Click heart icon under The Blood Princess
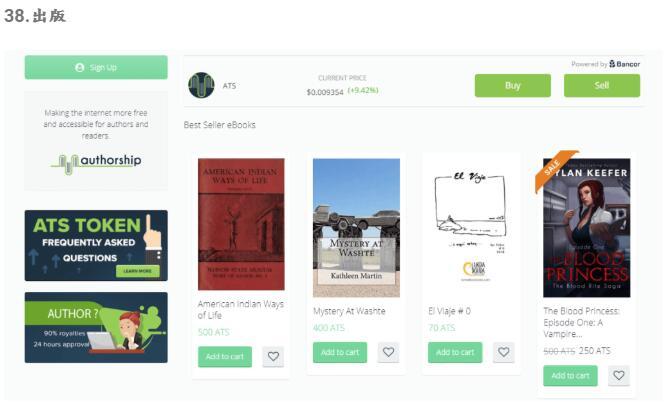Screen dimensions: 668x408 point(619,376)
